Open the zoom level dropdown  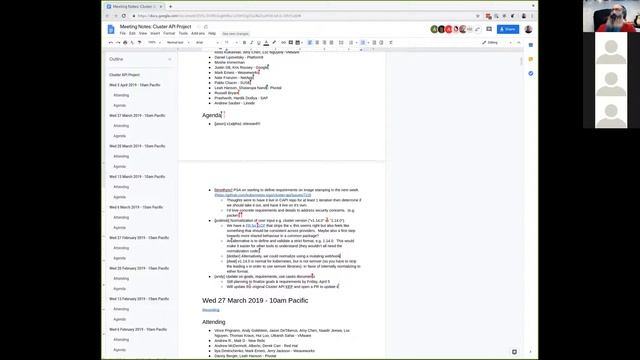[154, 42]
